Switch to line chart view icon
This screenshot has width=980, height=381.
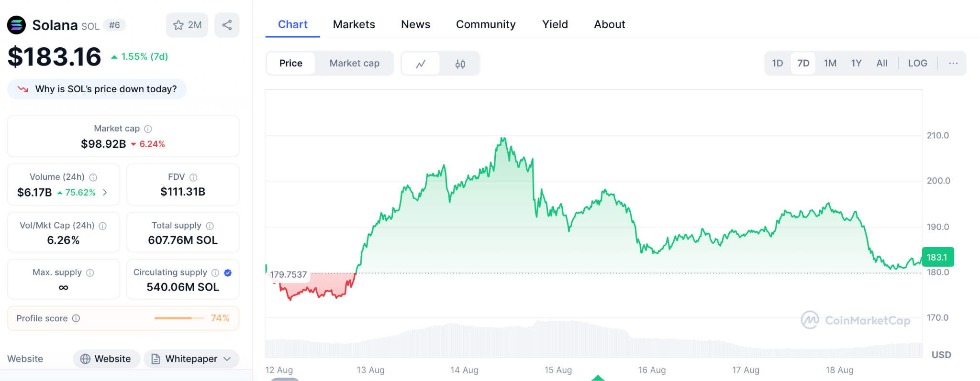[x=421, y=64]
